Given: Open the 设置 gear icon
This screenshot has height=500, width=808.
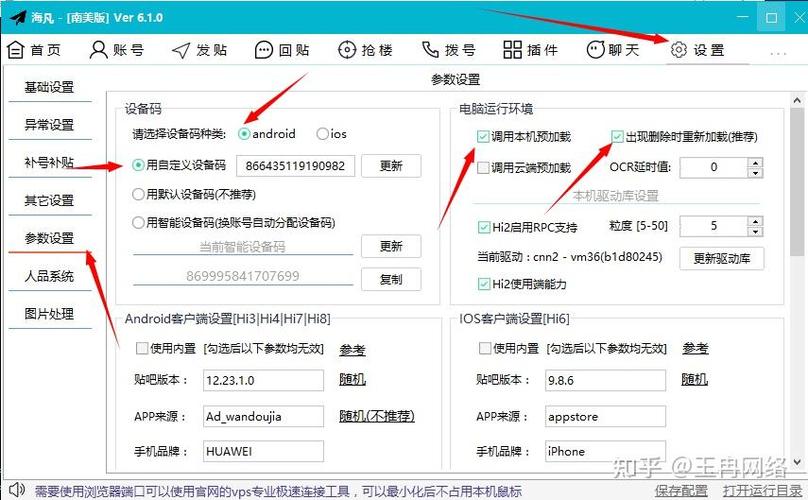Looking at the screenshot, I should 679,50.
